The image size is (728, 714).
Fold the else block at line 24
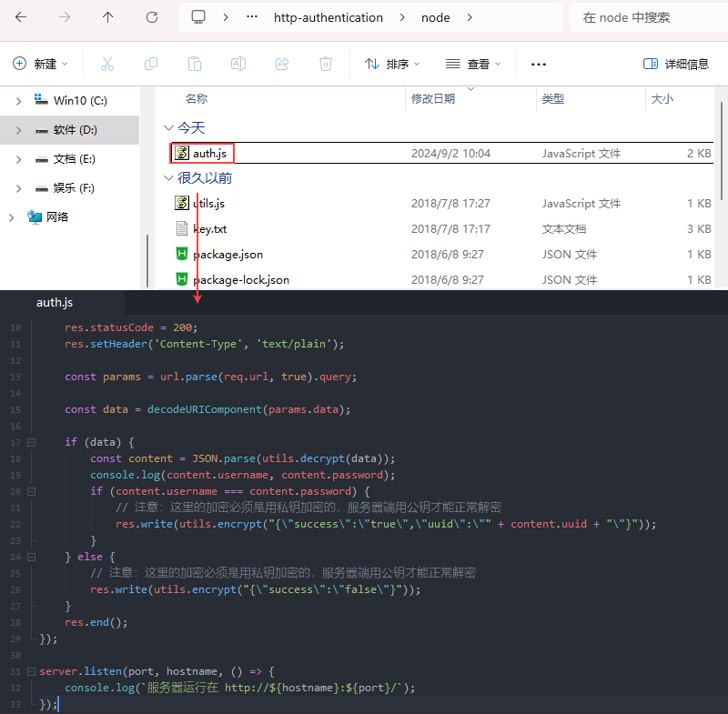[32, 557]
